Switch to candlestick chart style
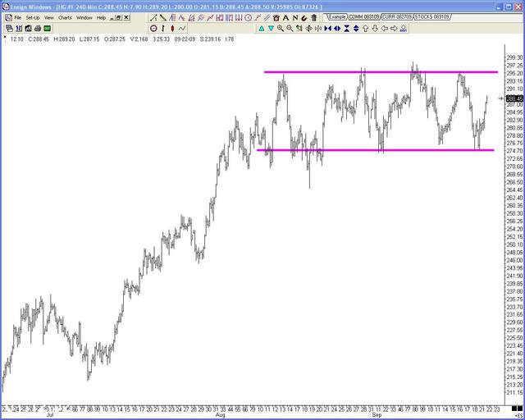 tap(172, 29)
